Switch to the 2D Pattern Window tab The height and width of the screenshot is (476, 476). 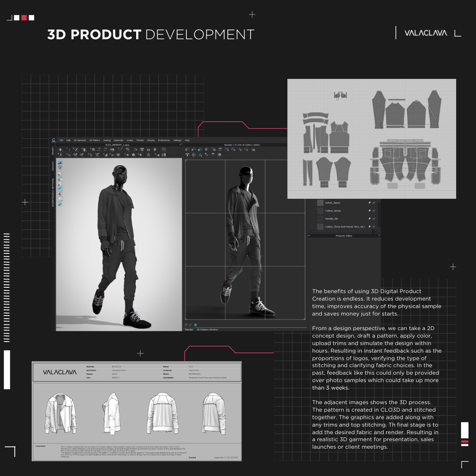207,329
